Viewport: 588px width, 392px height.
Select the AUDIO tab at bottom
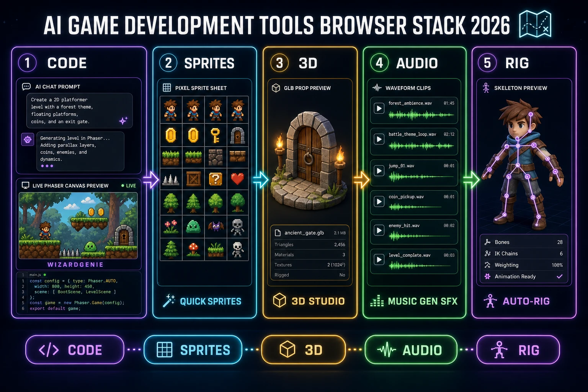411,350
